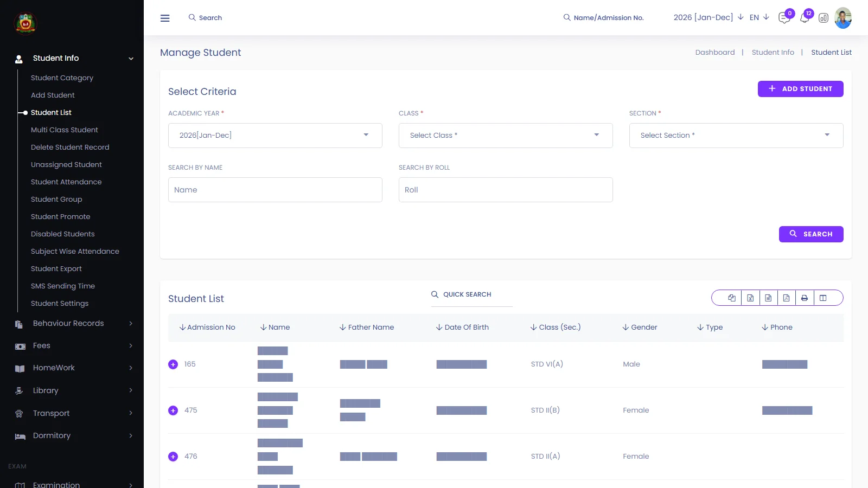Click the school logo in sidebar
The height and width of the screenshot is (488, 868).
click(x=25, y=23)
